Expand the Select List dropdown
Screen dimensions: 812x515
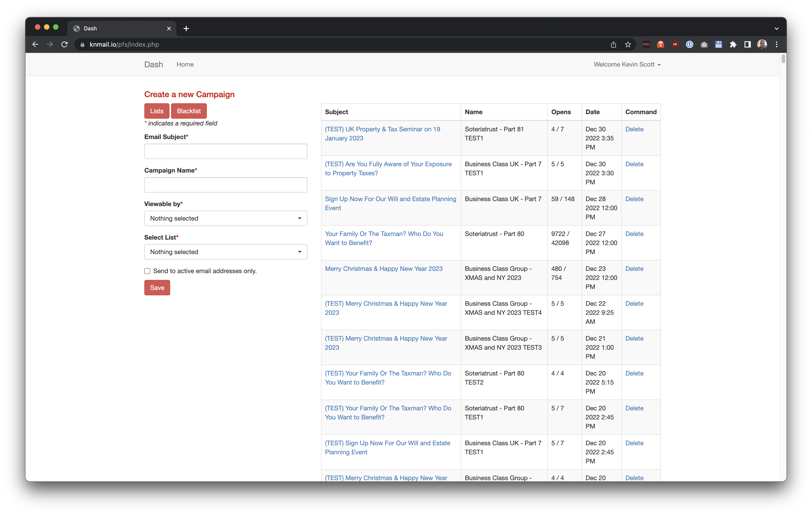tap(226, 252)
